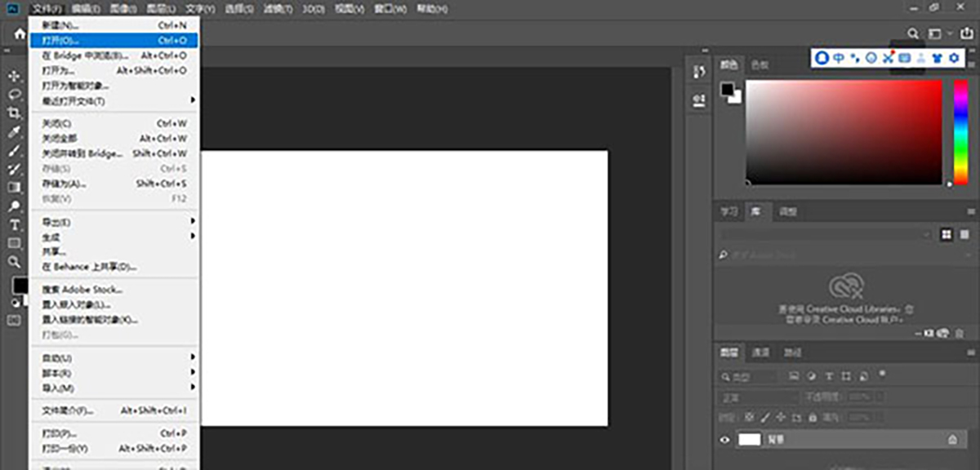Choose 新建(N)... from the File menu
Screen dimensions: 980x470
tap(114, 25)
